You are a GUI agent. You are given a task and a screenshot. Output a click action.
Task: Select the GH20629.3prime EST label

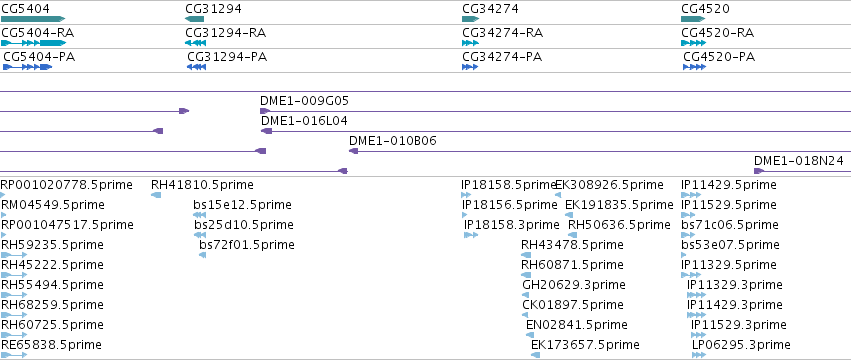click(x=574, y=285)
